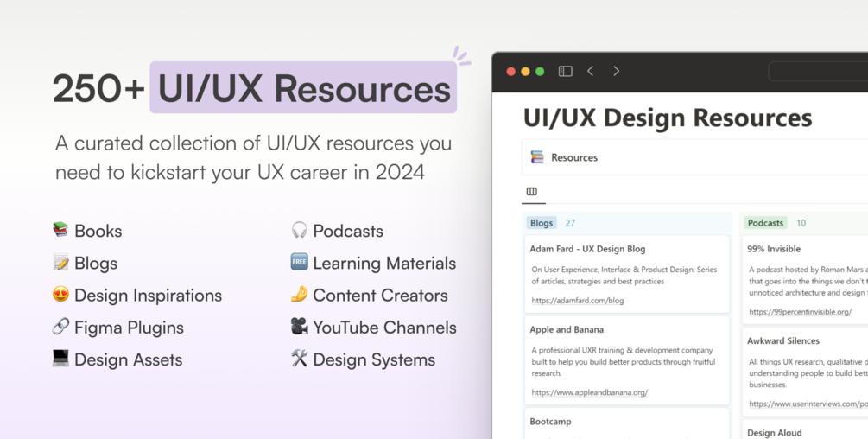The width and height of the screenshot is (868, 439).
Task: Select the board view tab icon
Action: point(531,192)
